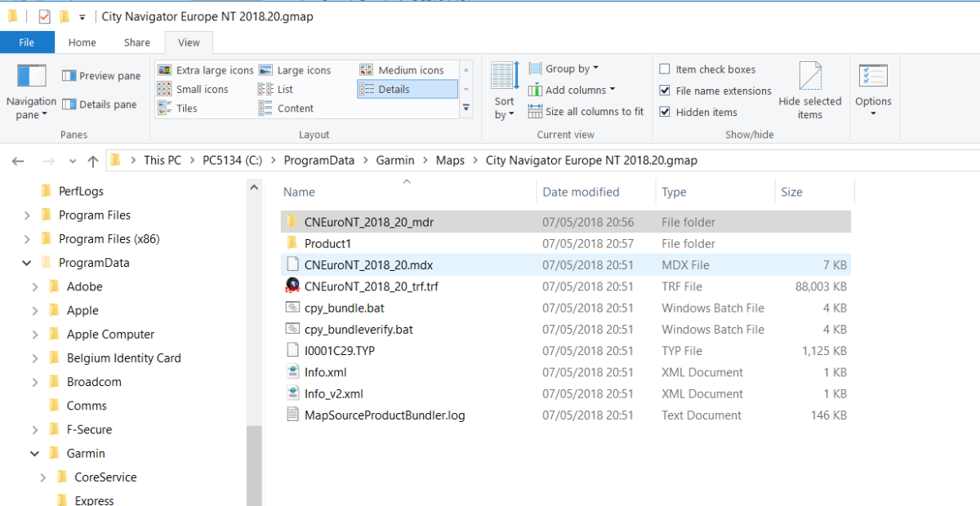Toggle the Preview pane
Image resolution: width=980 pixels, height=506 pixels.
[x=101, y=76]
